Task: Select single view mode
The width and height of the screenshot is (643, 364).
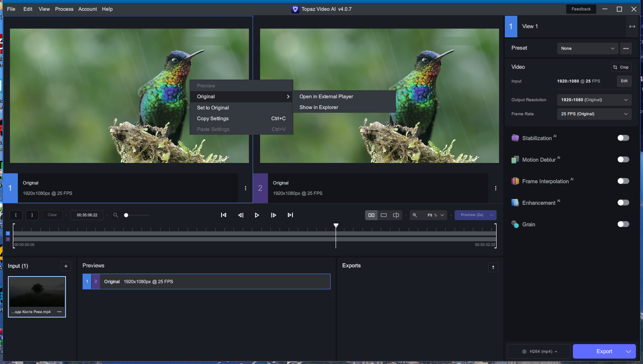Action: 384,215
